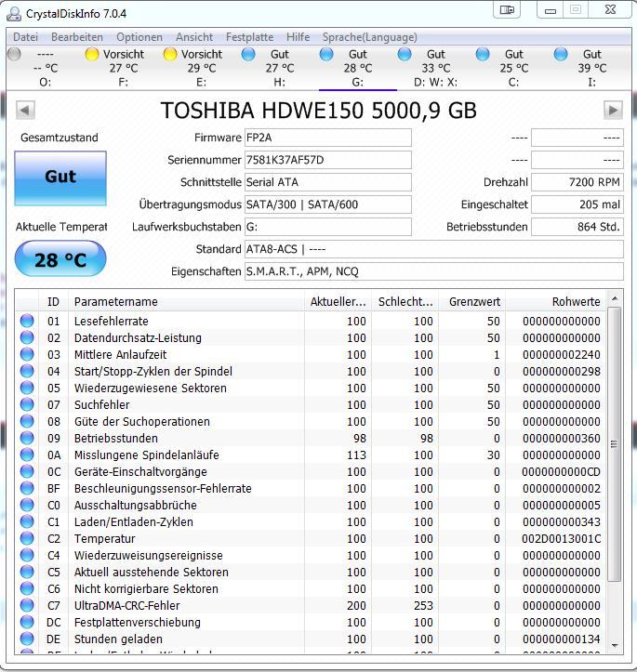
Task: Open the Hilfe menu
Action: [298, 37]
